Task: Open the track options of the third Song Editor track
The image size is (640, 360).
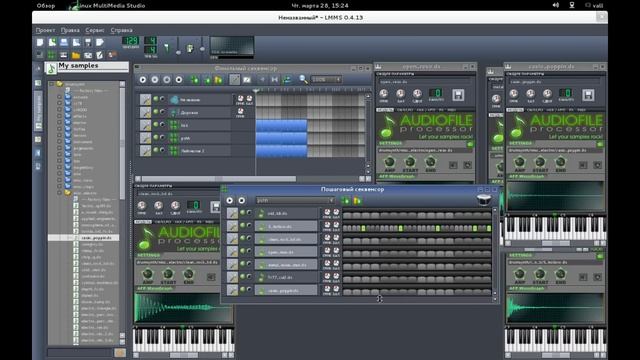Action: pos(145,125)
